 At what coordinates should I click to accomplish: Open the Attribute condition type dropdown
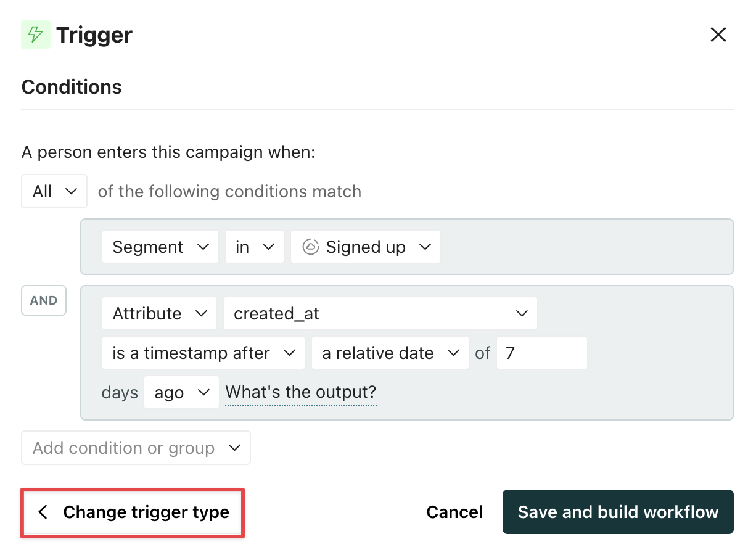(159, 313)
